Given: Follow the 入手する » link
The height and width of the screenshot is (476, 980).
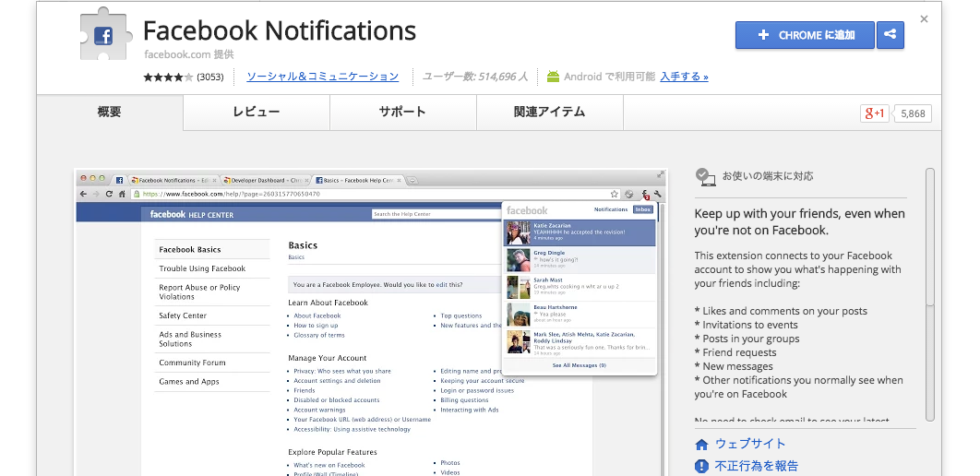Looking at the screenshot, I should click(x=685, y=77).
